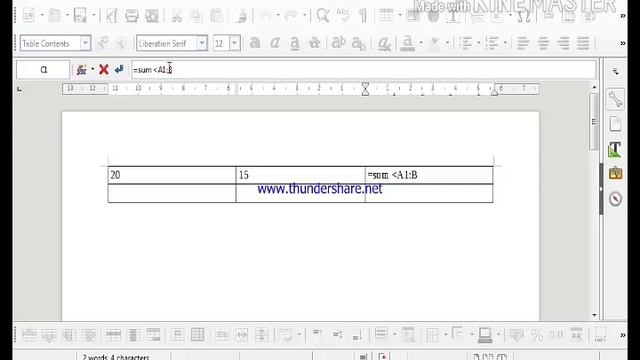Click the Print icon in toolbar
This screenshot has width=640, height=360.
[131, 16]
